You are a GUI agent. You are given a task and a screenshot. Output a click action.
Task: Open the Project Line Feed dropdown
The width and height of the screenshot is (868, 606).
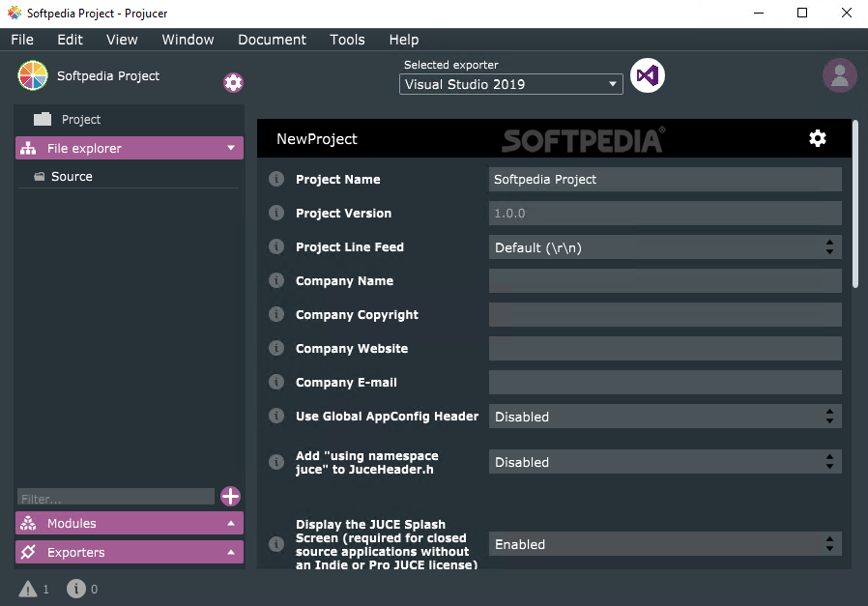pos(665,246)
